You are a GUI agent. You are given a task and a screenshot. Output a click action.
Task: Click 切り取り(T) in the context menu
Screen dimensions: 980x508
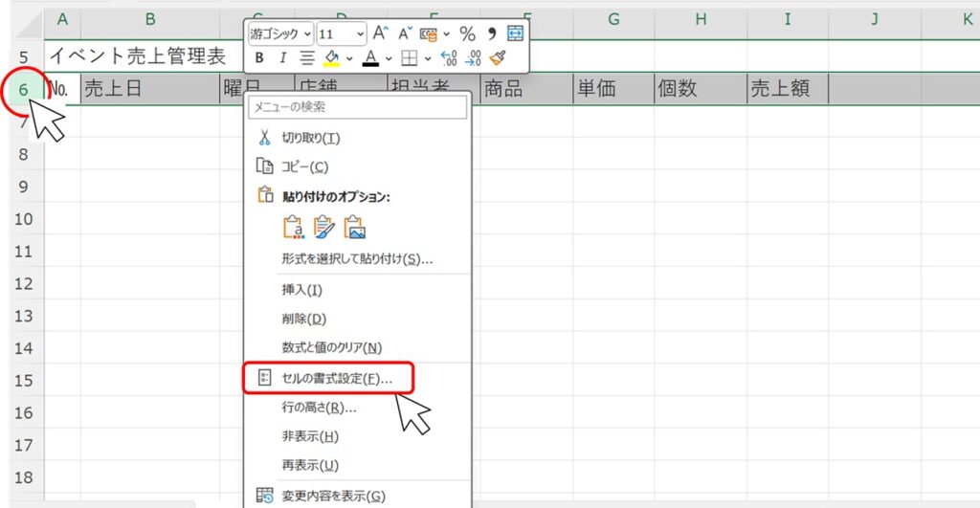pos(310,138)
